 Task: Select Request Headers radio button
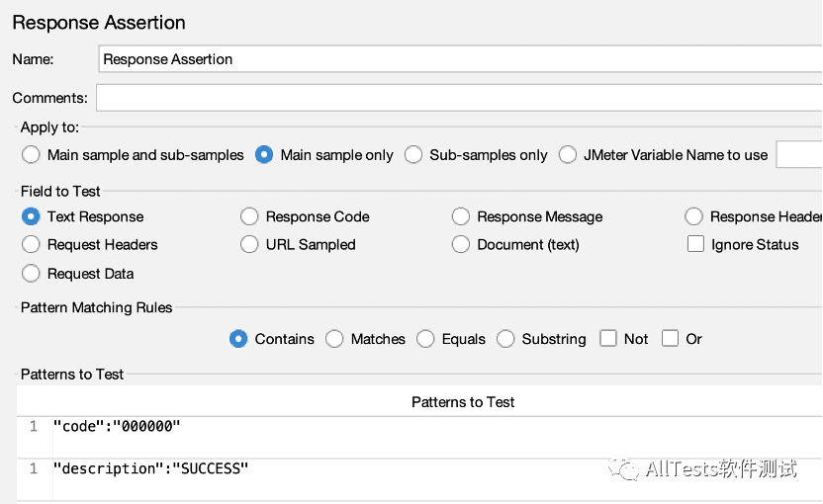click(31, 244)
